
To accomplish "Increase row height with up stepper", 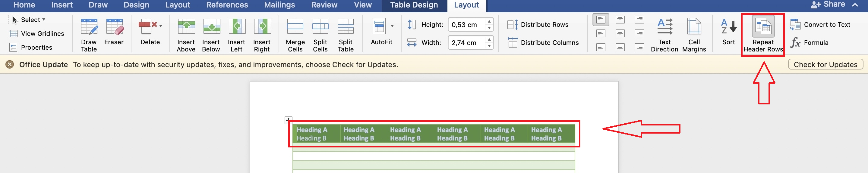I will 489,22.
